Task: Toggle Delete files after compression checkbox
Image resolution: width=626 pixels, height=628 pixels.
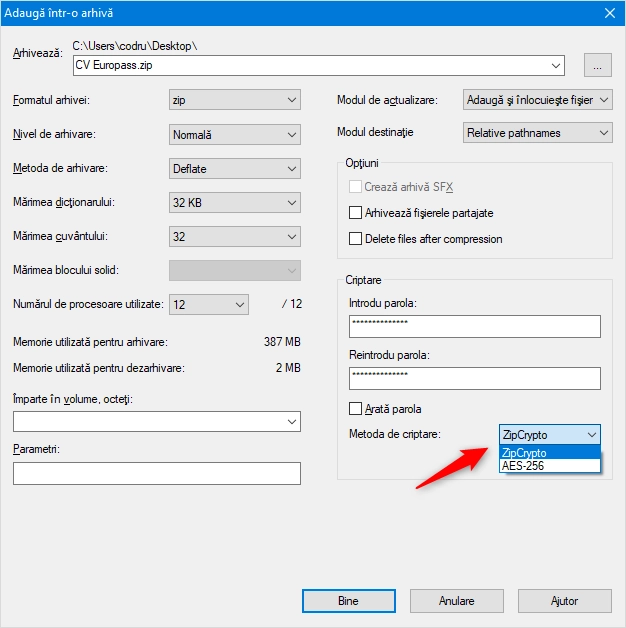Action: click(x=355, y=239)
